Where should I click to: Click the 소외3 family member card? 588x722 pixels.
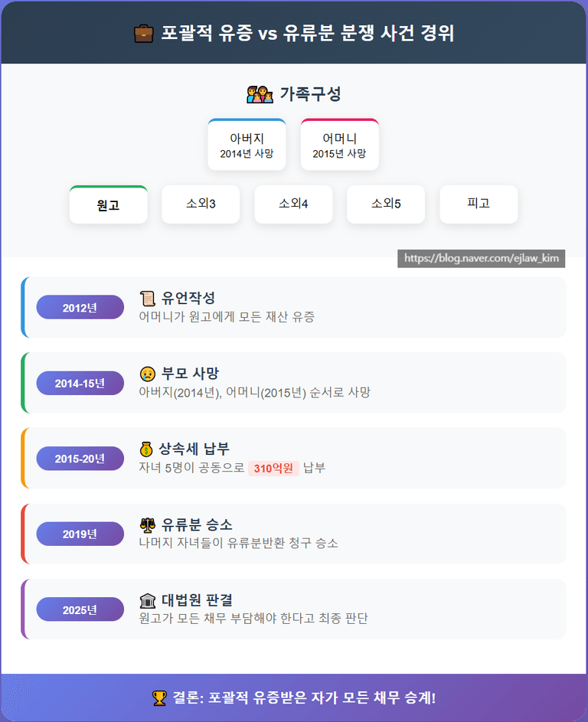click(201, 204)
